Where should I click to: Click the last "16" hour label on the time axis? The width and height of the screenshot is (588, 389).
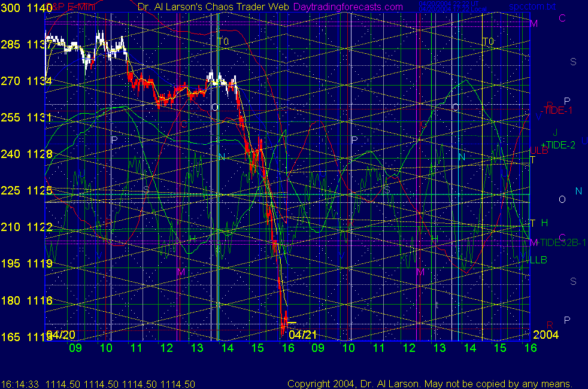point(531,348)
